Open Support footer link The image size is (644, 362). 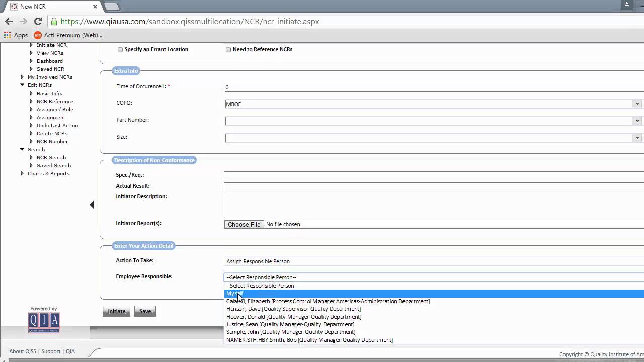pos(51,351)
